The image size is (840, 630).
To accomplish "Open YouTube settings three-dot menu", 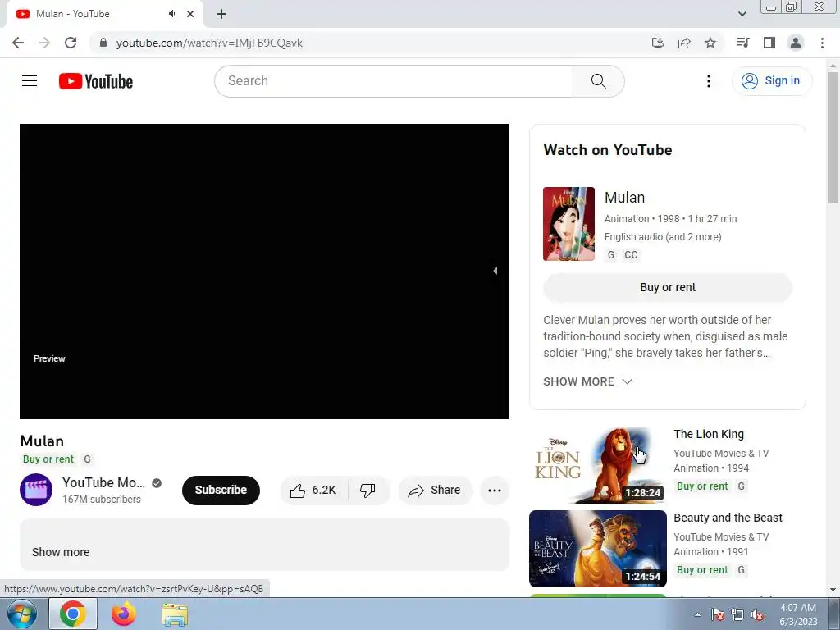I will coord(709,81).
